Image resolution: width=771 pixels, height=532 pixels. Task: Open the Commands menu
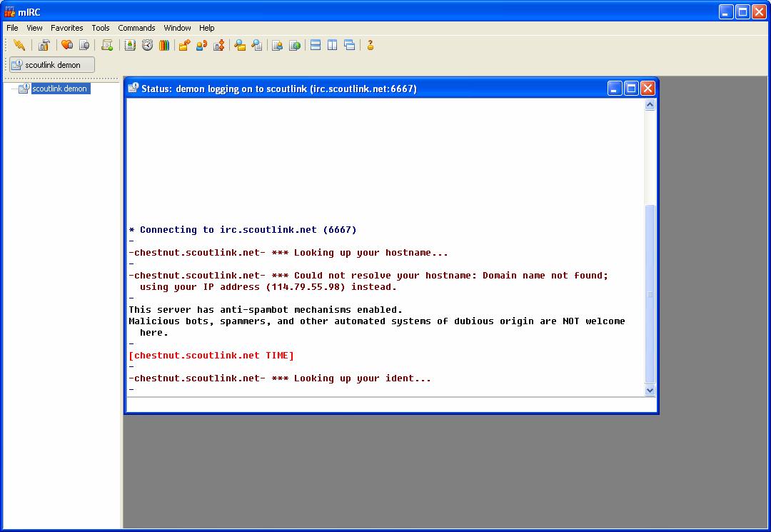point(136,28)
